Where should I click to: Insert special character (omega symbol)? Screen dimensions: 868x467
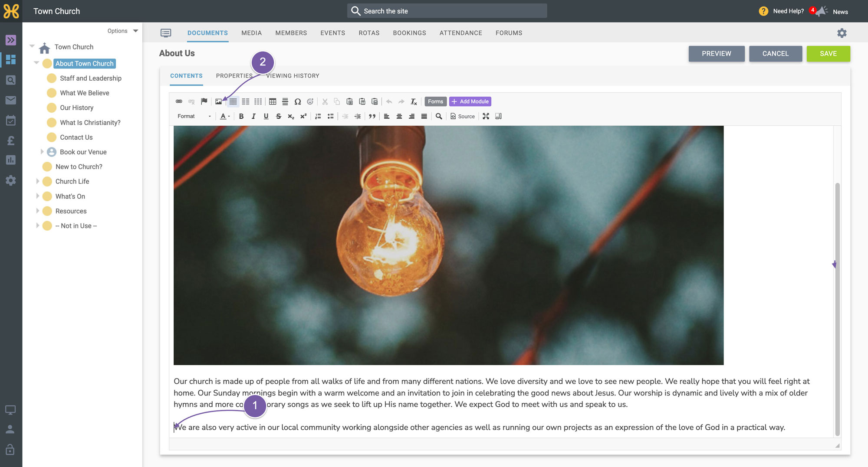(x=298, y=101)
